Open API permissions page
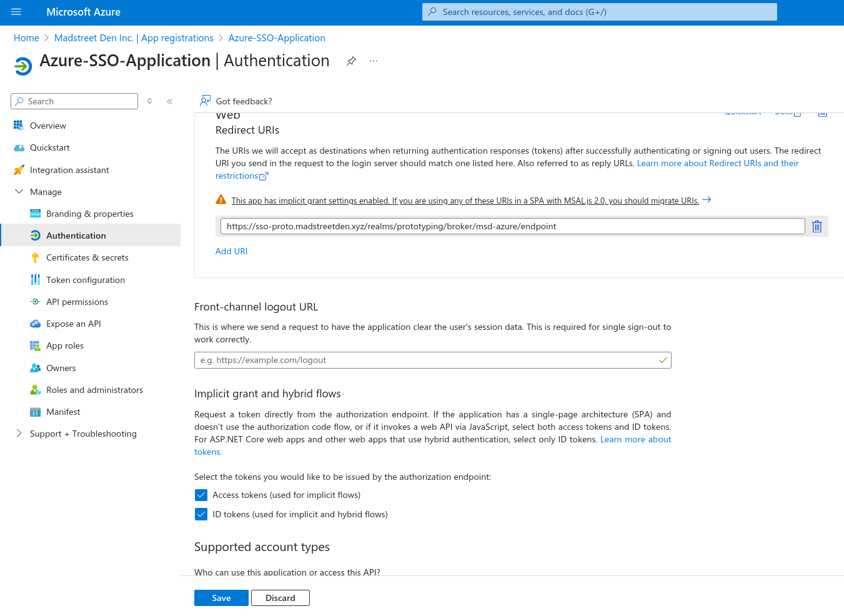Viewport: 844px width, 616px height. pyautogui.click(x=77, y=302)
